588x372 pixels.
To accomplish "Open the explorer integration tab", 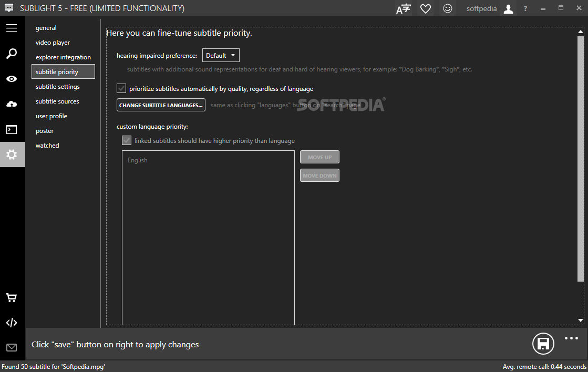I will (63, 57).
